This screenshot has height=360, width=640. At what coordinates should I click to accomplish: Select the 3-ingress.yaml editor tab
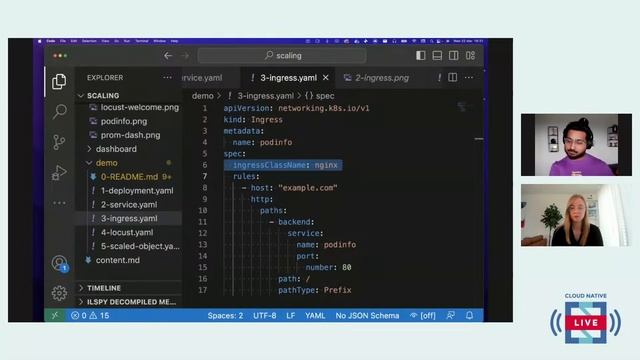[x=288, y=78]
